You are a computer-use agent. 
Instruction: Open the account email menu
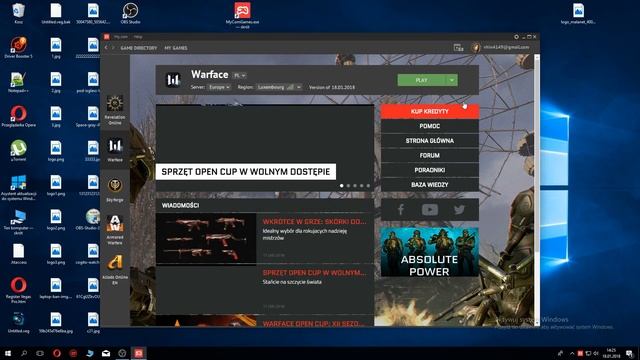point(506,47)
